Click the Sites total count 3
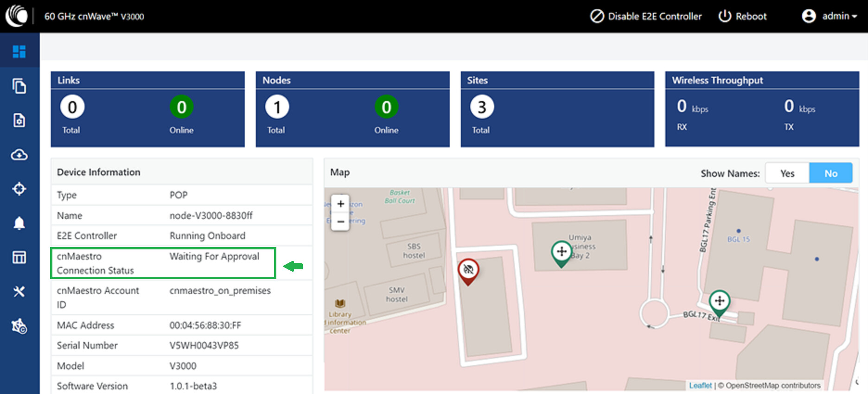This screenshot has width=868, height=394. pyautogui.click(x=482, y=107)
